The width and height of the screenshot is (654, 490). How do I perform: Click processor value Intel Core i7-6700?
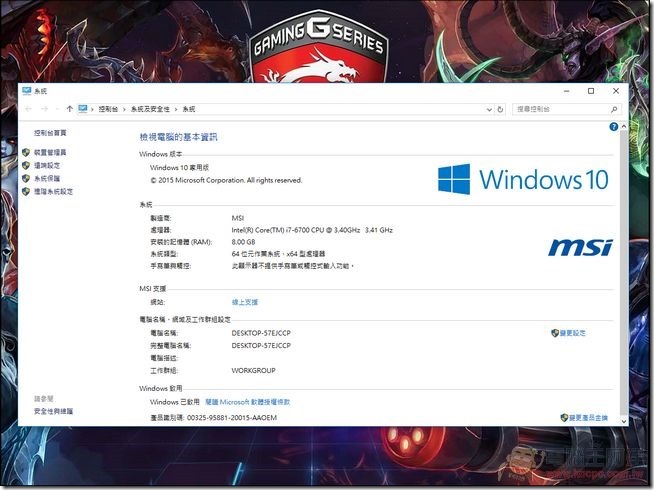click(x=312, y=230)
